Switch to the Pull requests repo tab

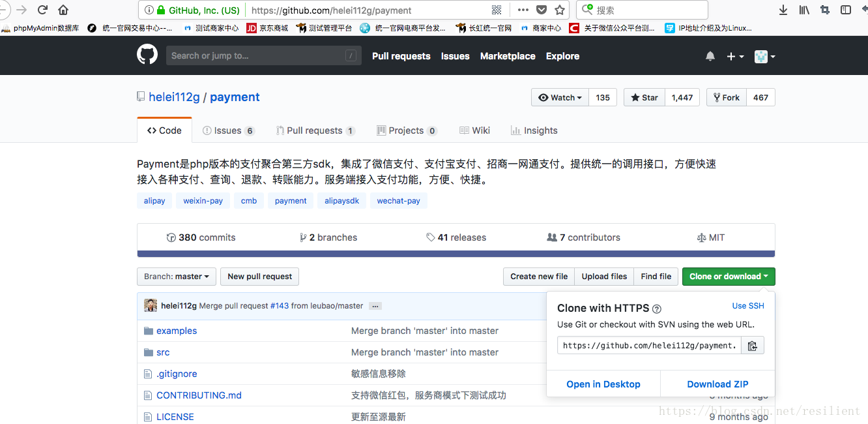tap(315, 130)
